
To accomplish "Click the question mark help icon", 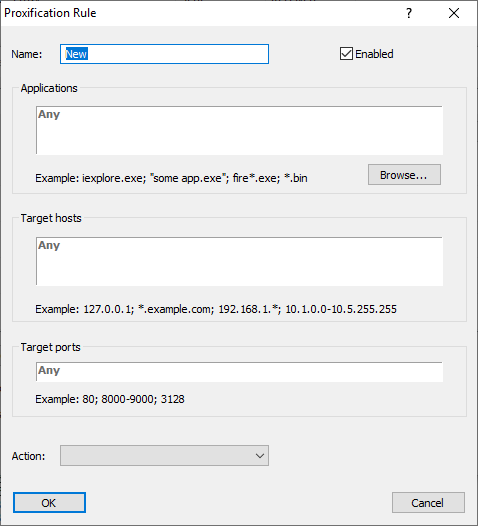I will click(409, 13).
